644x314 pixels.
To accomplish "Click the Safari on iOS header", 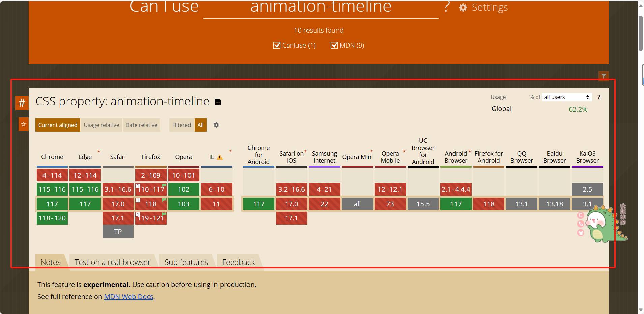I will pyautogui.click(x=292, y=157).
